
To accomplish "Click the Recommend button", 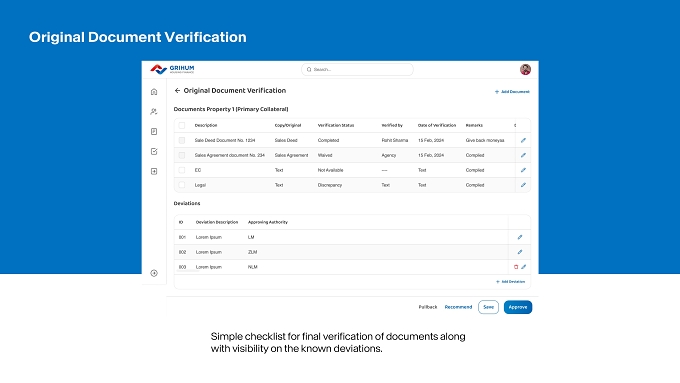I will pyautogui.click(x=458, y=307).
